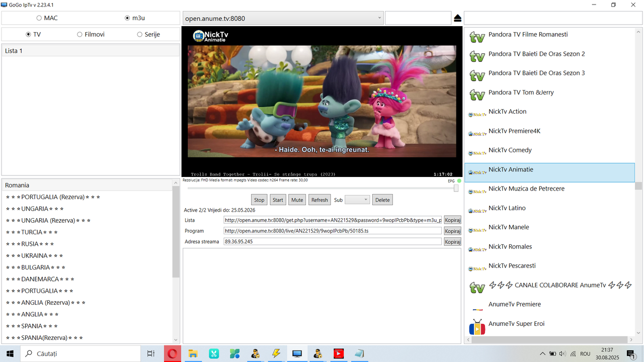Viewport: 644px width, 362px height.
Task: Open the red YouTube-style taskbar app
Action: tap(339, 353)
